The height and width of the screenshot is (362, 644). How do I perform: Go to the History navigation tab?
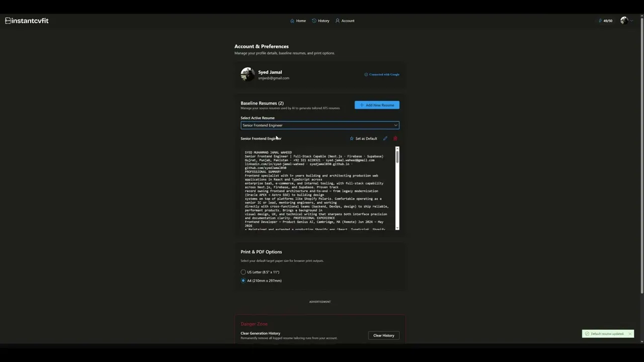(x=320, y=21)
